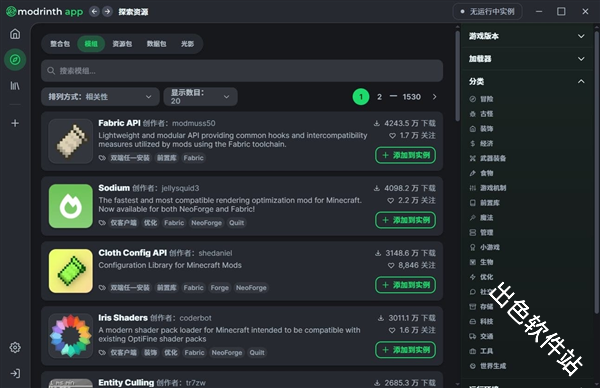600x388 pixels.
Task: Switch to the 数据包 tab
Action: (157, 44)
